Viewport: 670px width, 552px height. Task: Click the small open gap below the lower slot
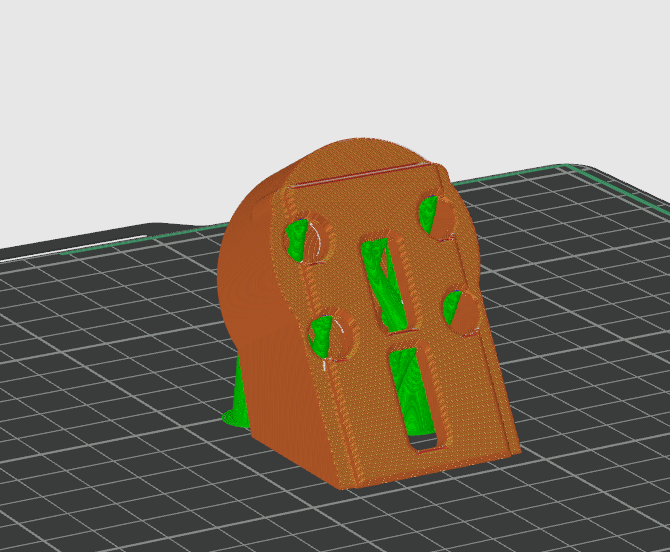click(424, 442)
